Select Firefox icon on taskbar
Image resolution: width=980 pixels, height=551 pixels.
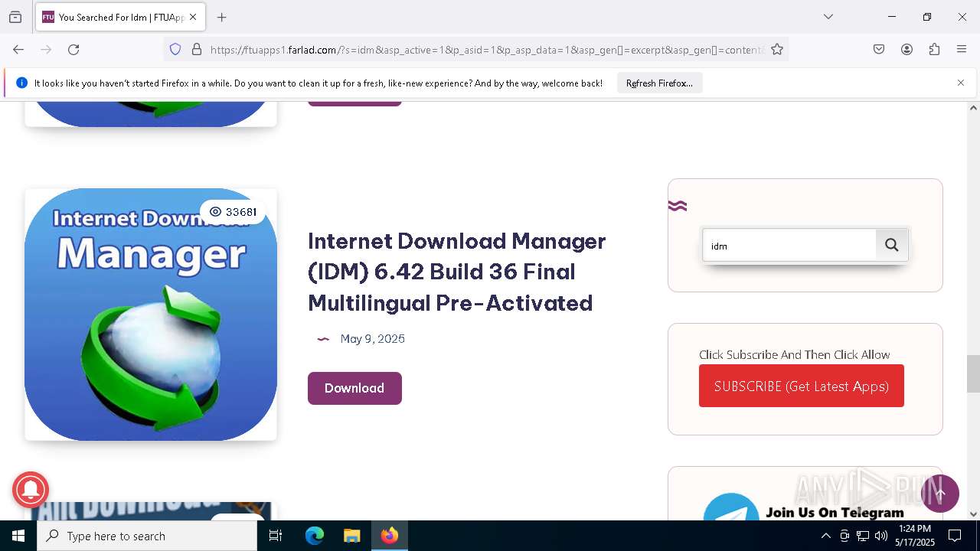(x=390, y=536)
